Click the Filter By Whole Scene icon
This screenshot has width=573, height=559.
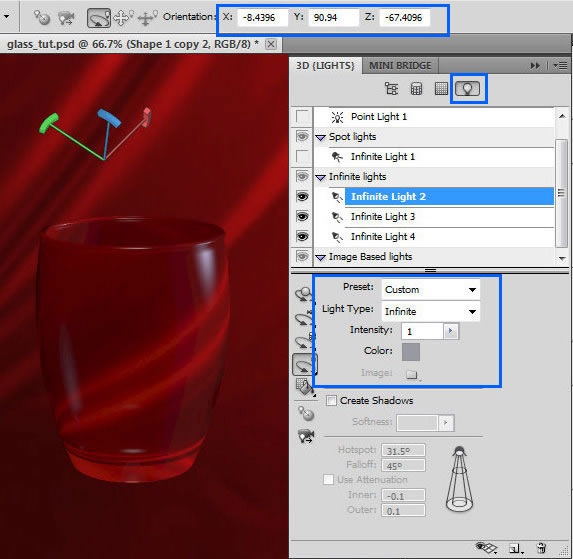[x=391, y=88]
